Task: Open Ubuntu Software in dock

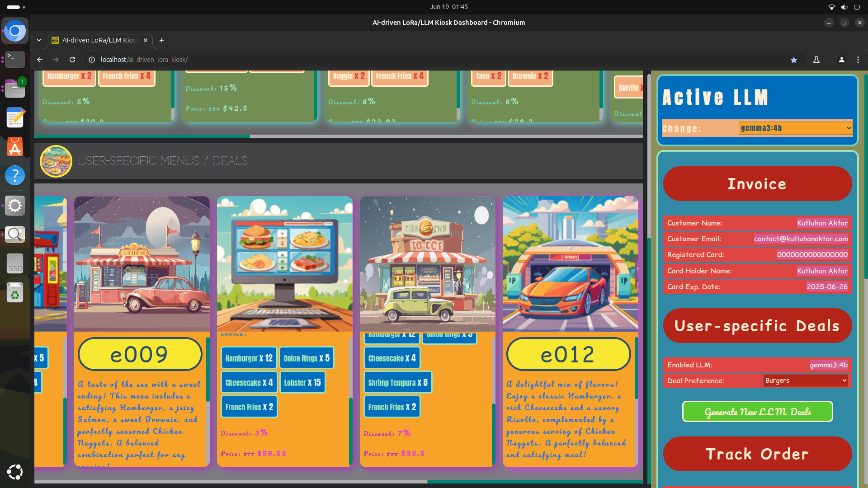Action: (15, 147)
